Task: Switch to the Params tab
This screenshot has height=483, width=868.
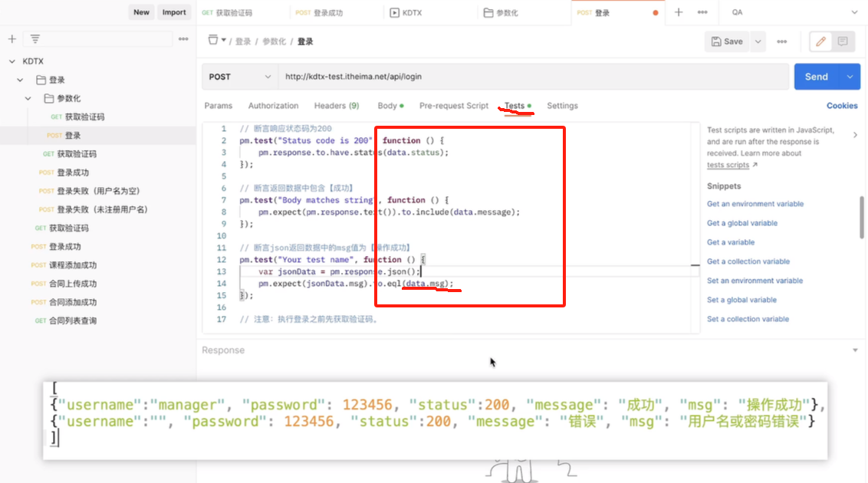Action: [218, 106]
